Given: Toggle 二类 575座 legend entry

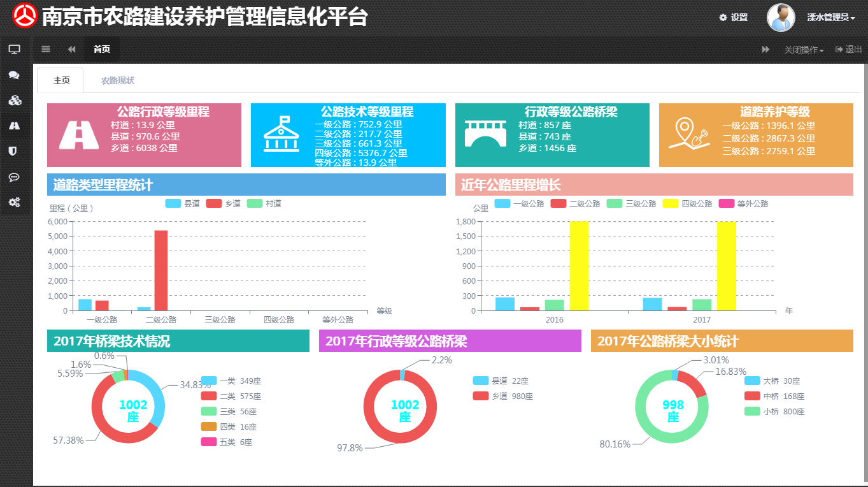Looking at the screenshot, I should [231, 396].
